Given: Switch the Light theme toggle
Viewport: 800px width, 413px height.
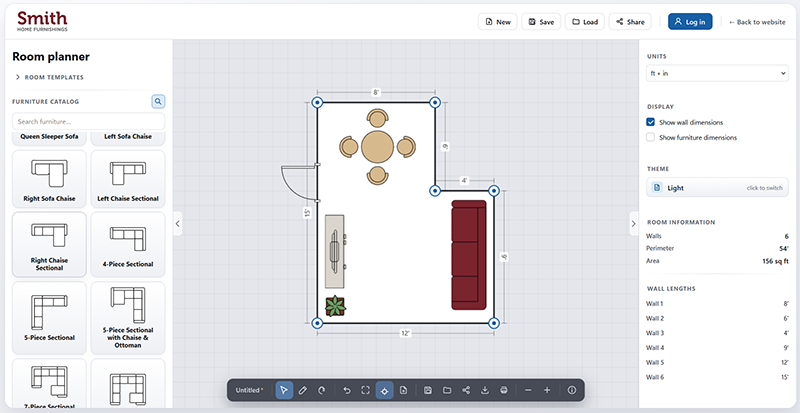Looking at the screenshot, I should point(717,187).
